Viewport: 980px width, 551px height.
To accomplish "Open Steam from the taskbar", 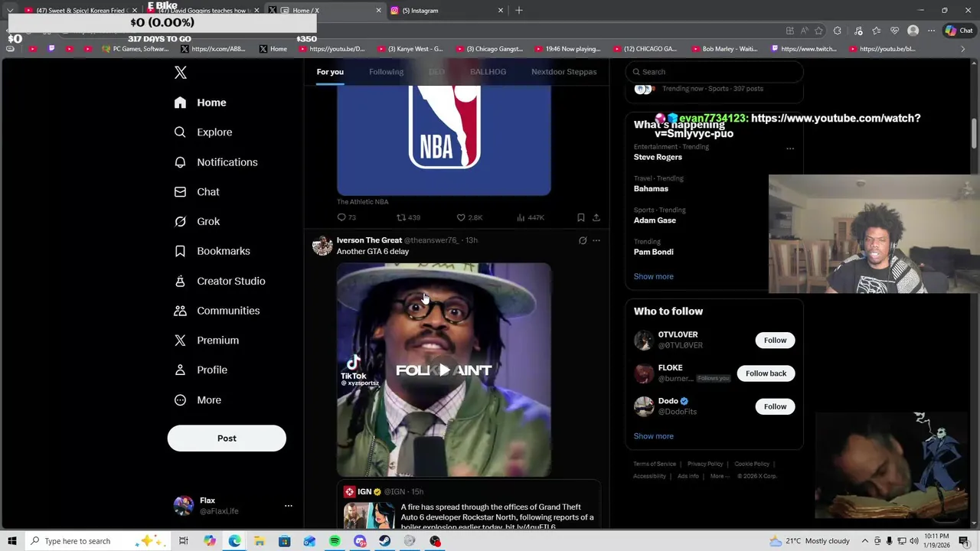I will coord(384,541).
